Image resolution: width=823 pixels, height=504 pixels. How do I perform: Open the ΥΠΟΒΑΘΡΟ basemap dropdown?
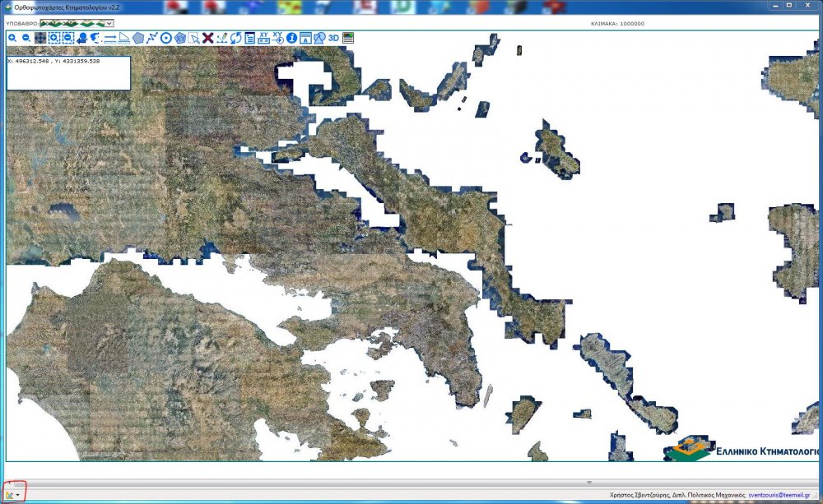[x=76, y=24]
